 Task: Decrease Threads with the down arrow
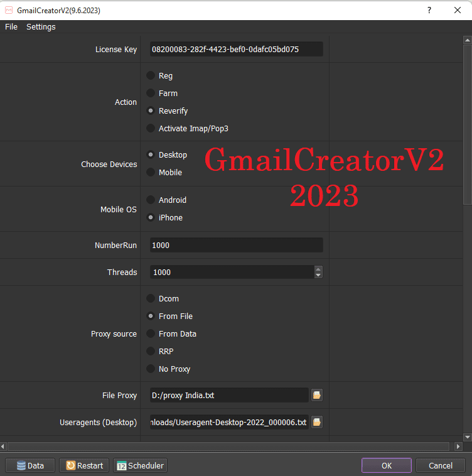click(318, 275)
